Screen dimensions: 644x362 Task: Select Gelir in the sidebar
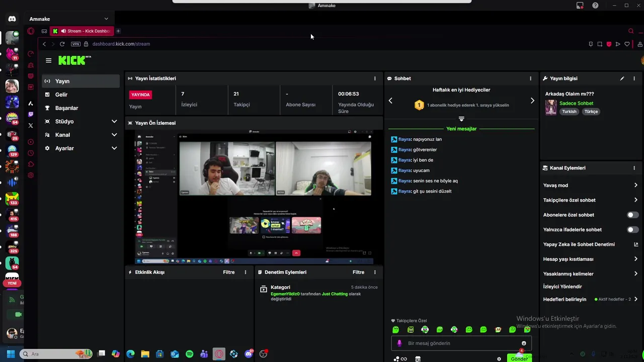(x=81, y=95)
